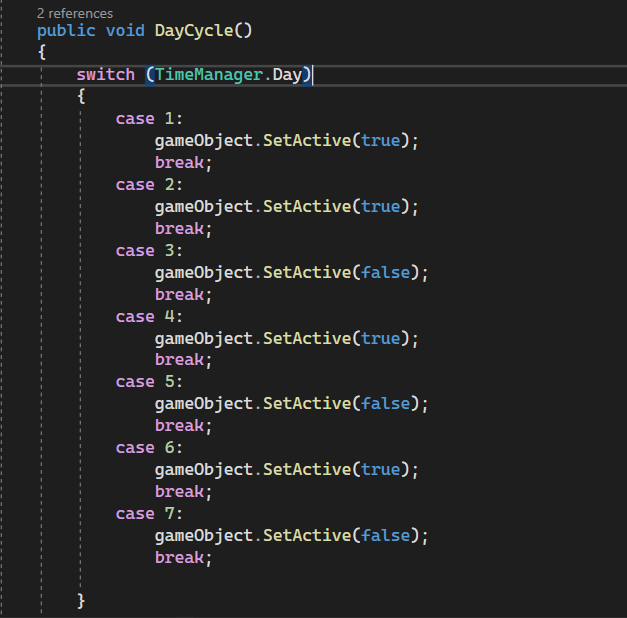The width and height of the screenshot is (627, 618).
Task: Click the 'void' return type keyword
Action: tap(125, 31)
